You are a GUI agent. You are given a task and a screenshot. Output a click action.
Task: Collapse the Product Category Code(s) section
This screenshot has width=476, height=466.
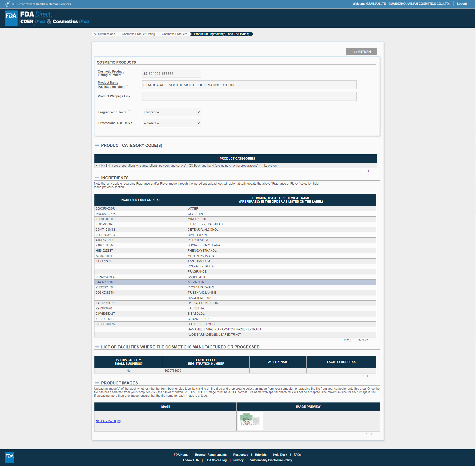[97, 145]
